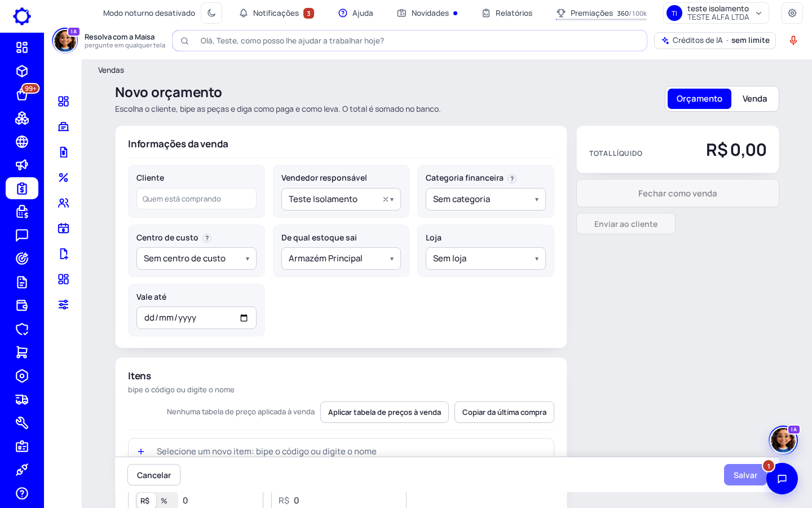Click Copiar da última compra
The image size is (812, 508).
504,412
